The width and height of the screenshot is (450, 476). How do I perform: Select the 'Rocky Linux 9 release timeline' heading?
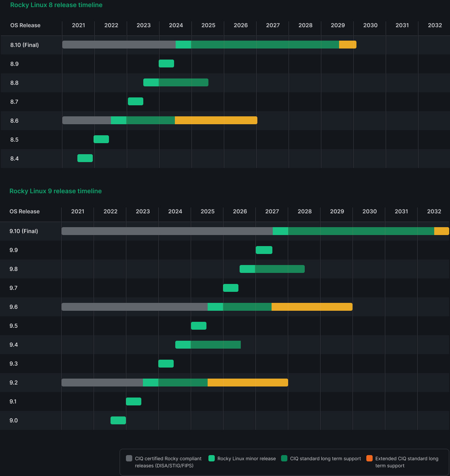pyautogui.click(x=56, y=191)
